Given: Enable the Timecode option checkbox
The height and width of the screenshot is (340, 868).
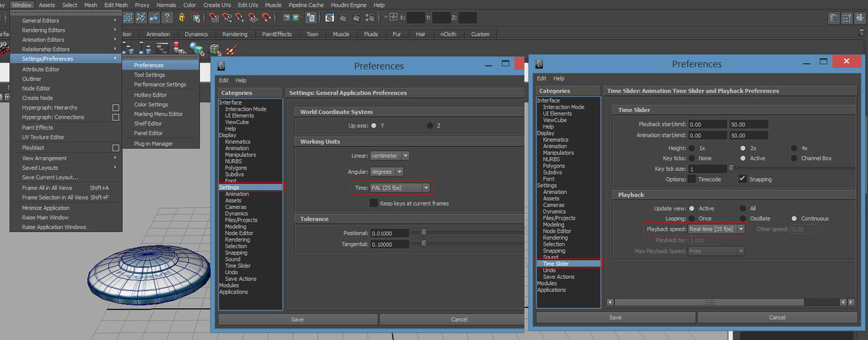Looking at the screenshot, I should point(692,179).
